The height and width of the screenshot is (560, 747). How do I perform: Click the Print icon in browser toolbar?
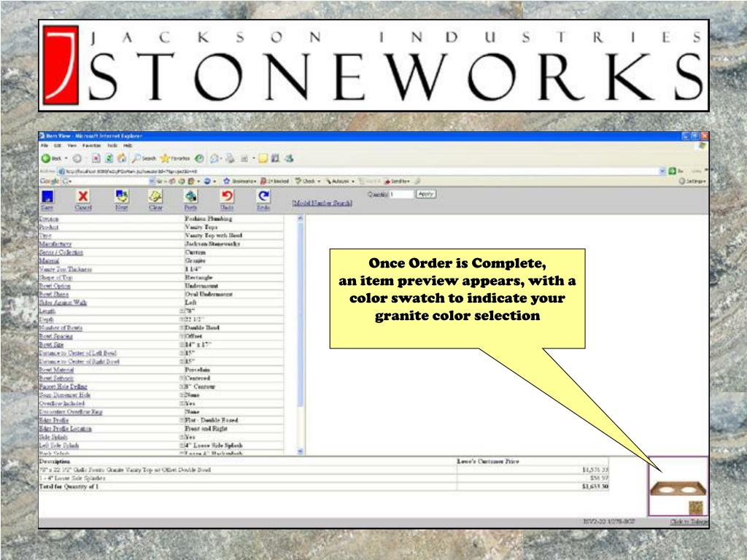[x=231, y=158]
